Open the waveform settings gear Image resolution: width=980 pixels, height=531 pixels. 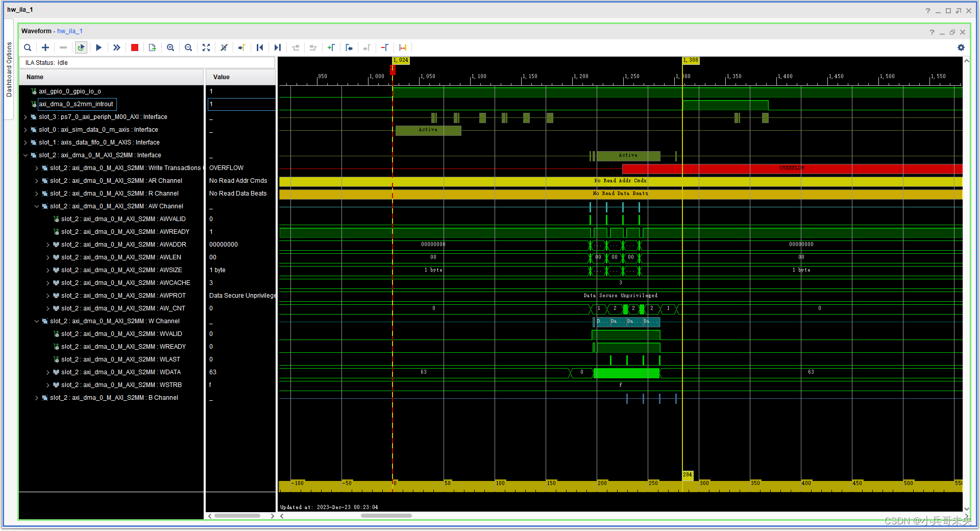point(961,47)
